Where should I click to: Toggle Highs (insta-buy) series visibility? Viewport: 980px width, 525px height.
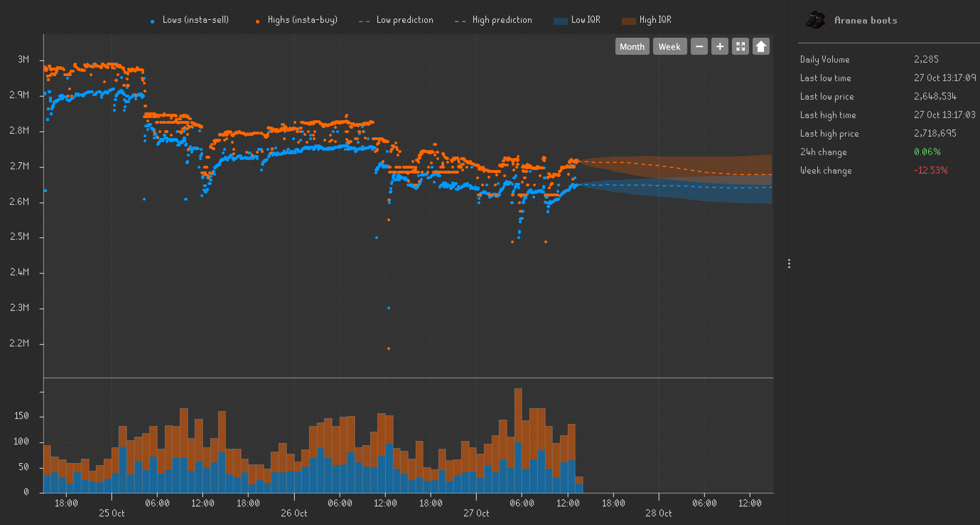point(302,20)
